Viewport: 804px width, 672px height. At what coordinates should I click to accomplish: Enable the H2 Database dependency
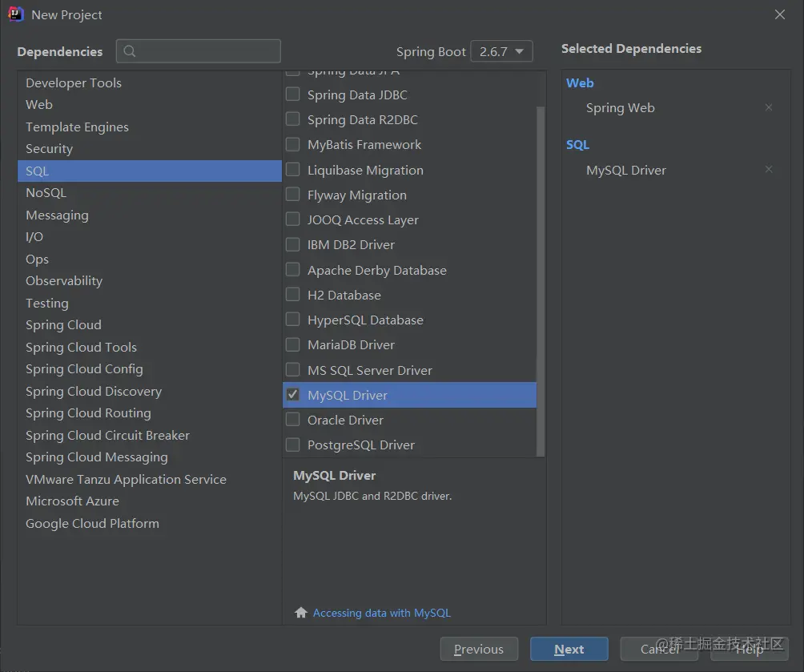tap(292, 295)
